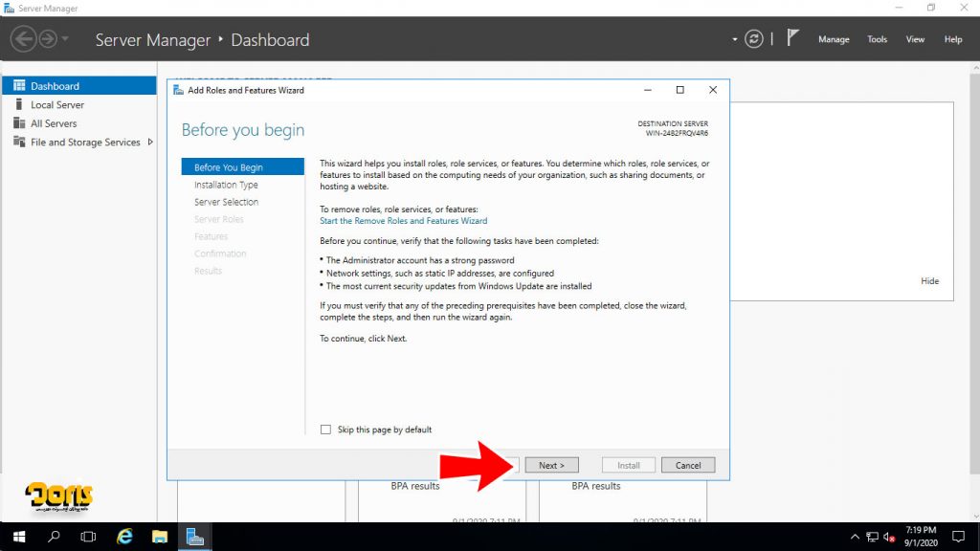980x551 pixels.
Task: Click the wizard title bar icon
Action: click(178, 90)
